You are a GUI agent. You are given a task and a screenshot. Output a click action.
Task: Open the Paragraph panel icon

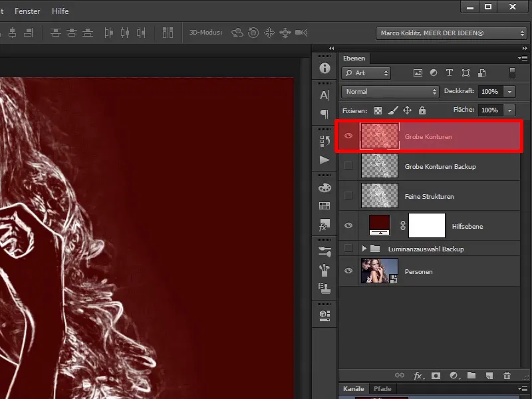click(325, 113)
